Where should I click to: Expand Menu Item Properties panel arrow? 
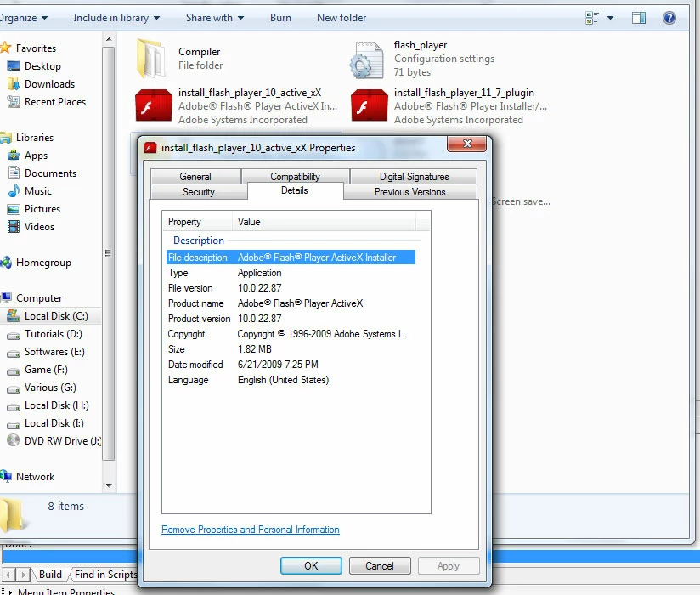click(10, 592)
